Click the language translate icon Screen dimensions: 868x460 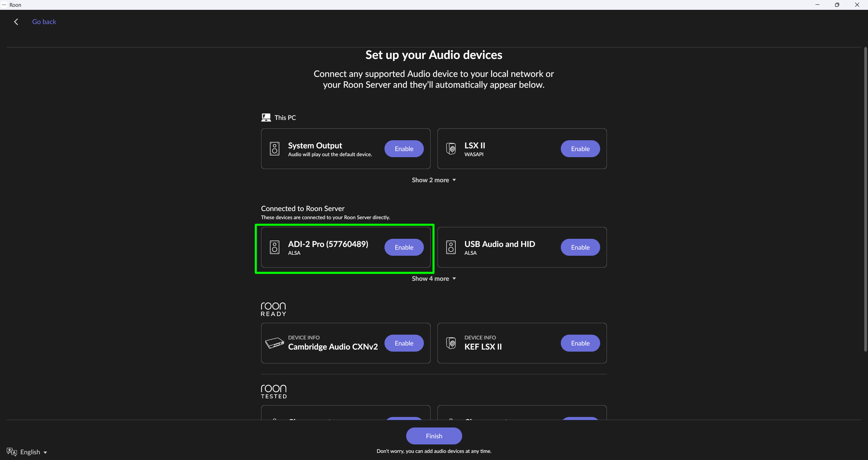coord(12,452)
